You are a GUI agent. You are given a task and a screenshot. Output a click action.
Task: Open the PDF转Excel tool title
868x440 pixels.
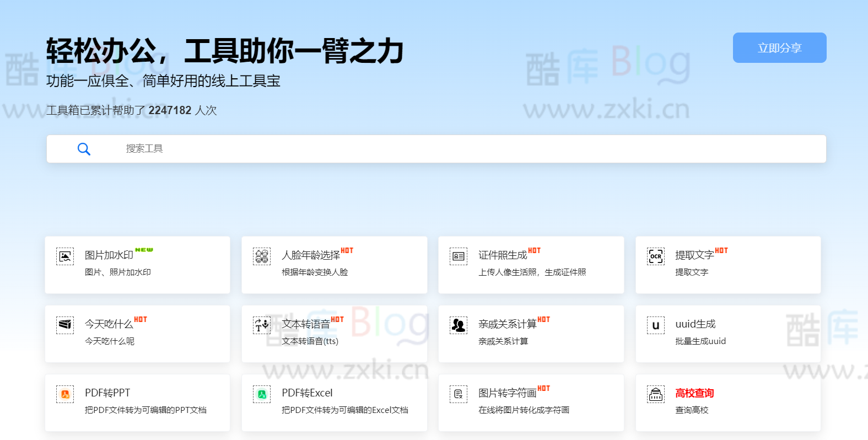pyautogui.click(x=307, y=393)
